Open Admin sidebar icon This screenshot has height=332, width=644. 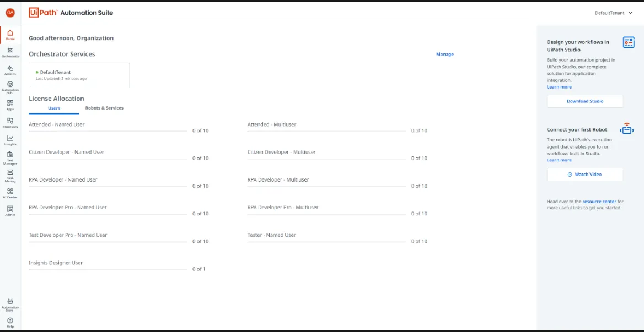tap(10, 211)
